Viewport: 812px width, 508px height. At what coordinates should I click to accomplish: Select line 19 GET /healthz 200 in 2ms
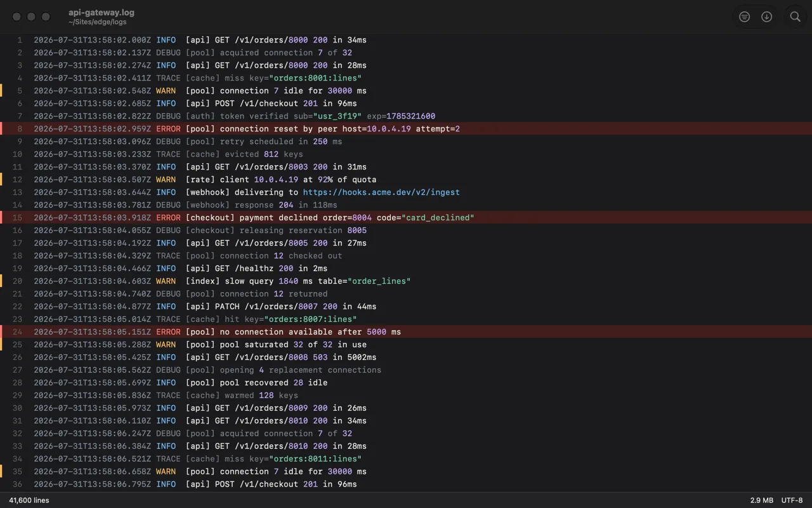tap(406, 269)
